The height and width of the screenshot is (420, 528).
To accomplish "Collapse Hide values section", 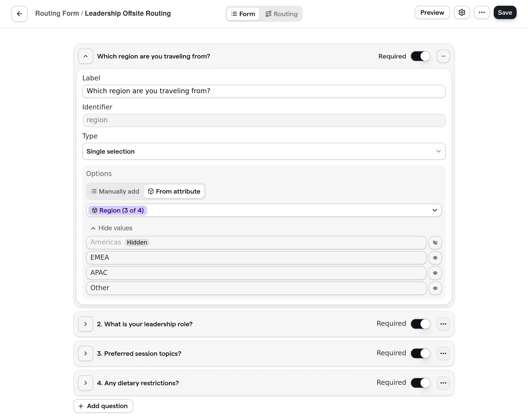I will 112,228.
